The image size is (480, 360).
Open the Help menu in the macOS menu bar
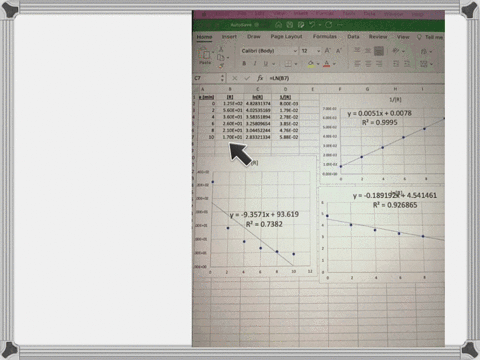pyautogui.click(x=418, y=14)
